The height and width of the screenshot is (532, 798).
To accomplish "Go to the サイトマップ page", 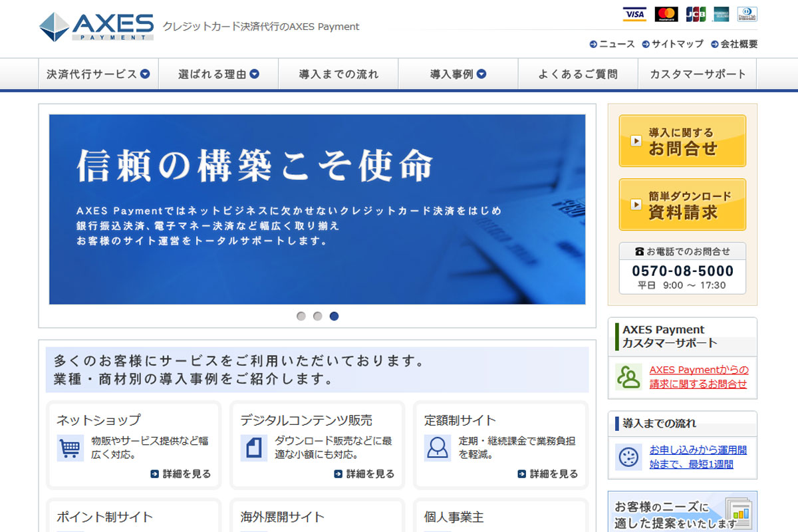I will coord(678,45).
